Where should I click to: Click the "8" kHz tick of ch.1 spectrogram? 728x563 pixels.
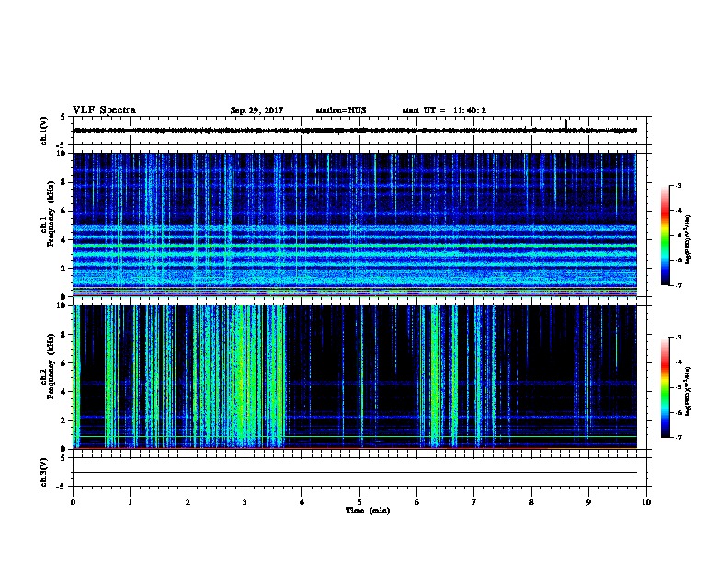pos(63,182)
